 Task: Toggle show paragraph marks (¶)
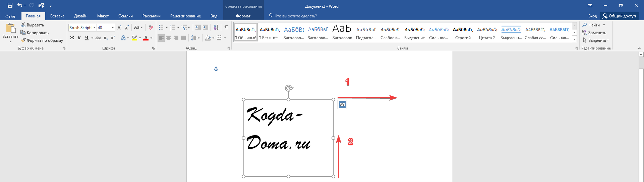tap(226, 27)
